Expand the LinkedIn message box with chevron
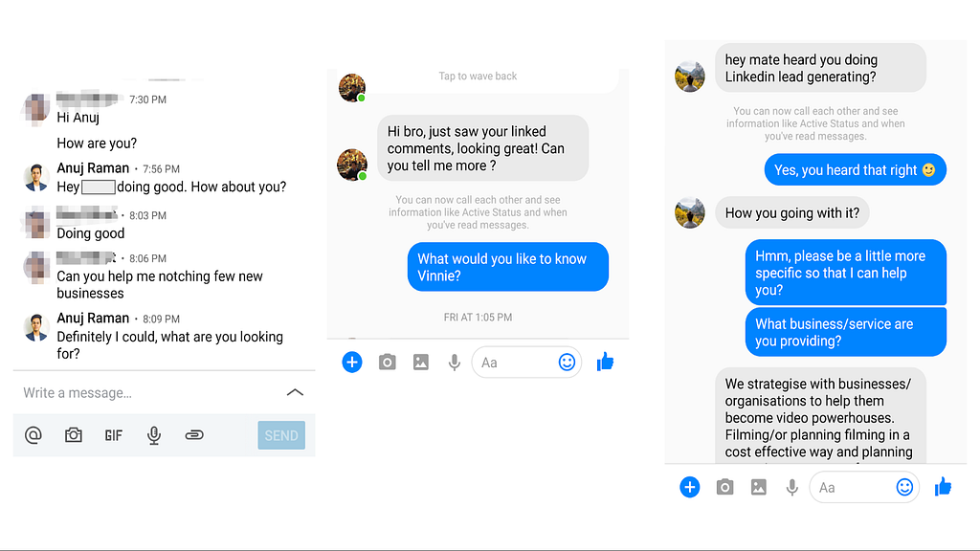The width and height of the screenshot is (980, 551). click(295, 392)
